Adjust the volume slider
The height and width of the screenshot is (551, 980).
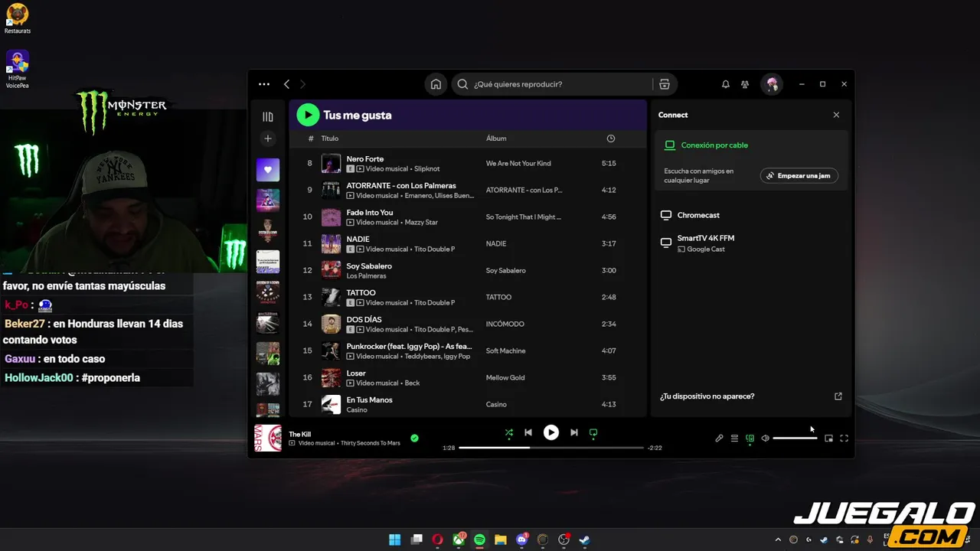tap(795, 439)
